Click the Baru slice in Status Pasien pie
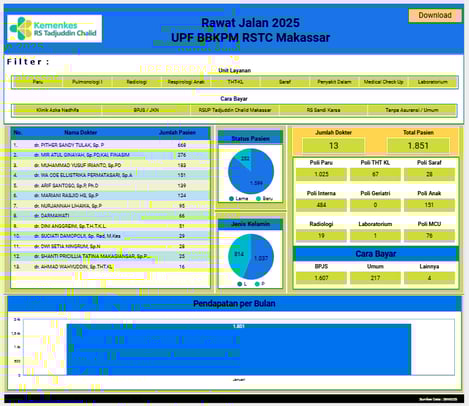The width and height of the screenshot is (469, 406). (x=244, y=158)
